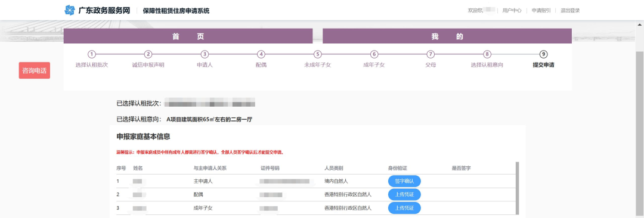Click 退出登录 to log out

[x=570, y=11]
